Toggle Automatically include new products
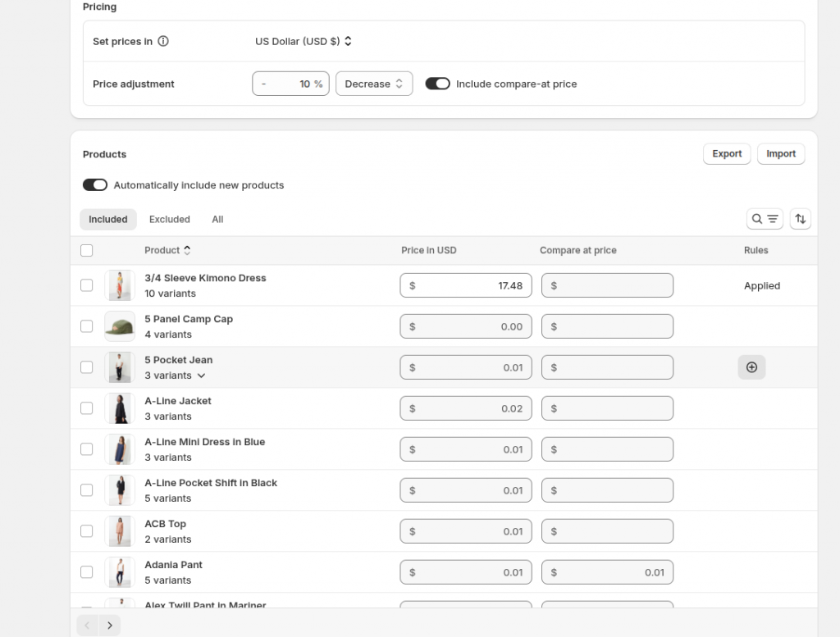The image size is (840, 637). click(x=95, y=184)
